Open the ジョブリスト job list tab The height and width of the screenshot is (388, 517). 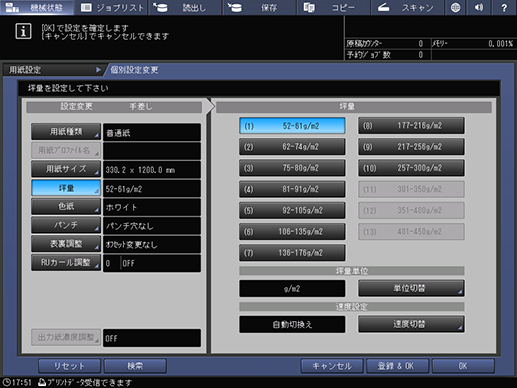pyautogui.click(x=112, y=7)
